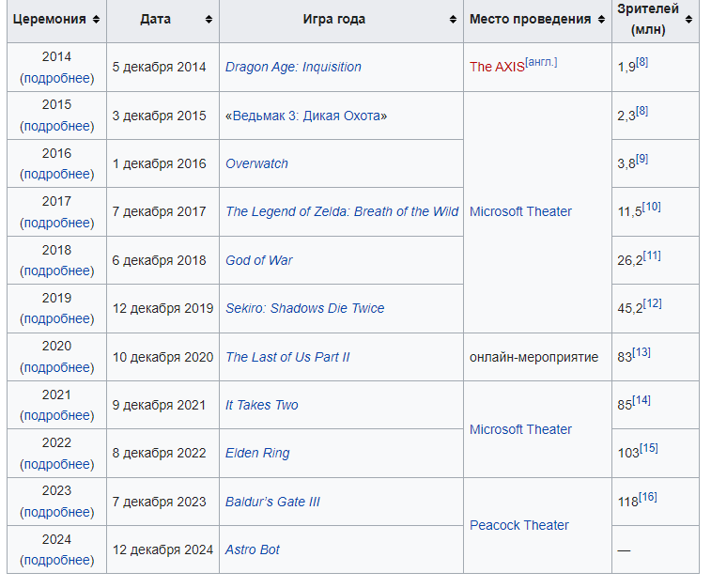Sort table by Дата column arrows
This screenshot has height=588, width=711.
tap(209, 19)
